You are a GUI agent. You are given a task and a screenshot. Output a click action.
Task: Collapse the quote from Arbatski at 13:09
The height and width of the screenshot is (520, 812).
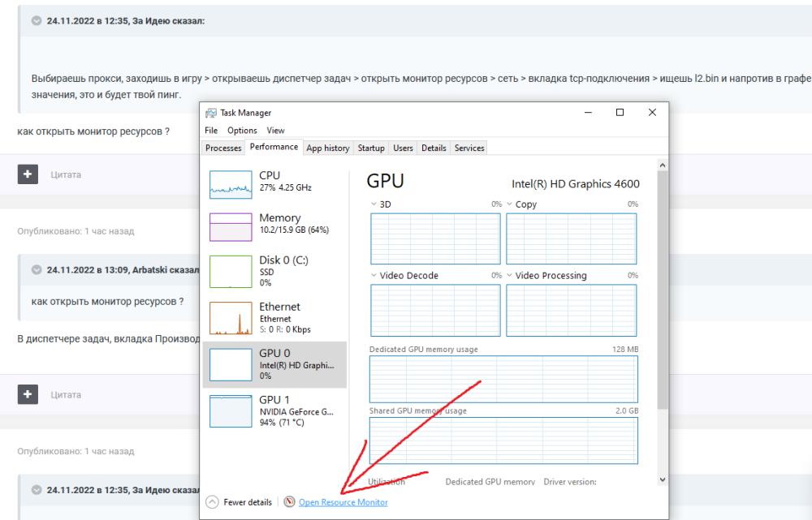[37, 269]
